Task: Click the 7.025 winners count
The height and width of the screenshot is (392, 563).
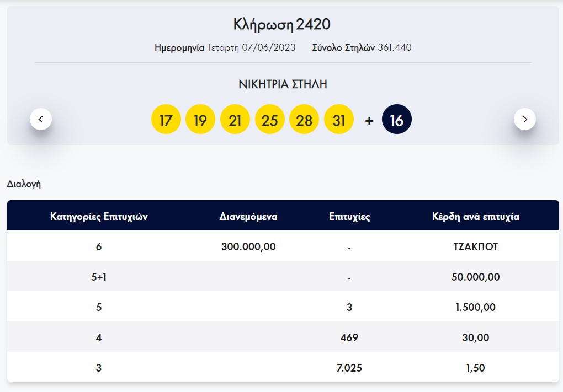Action: pyautogui.click(x=349, y=368)
